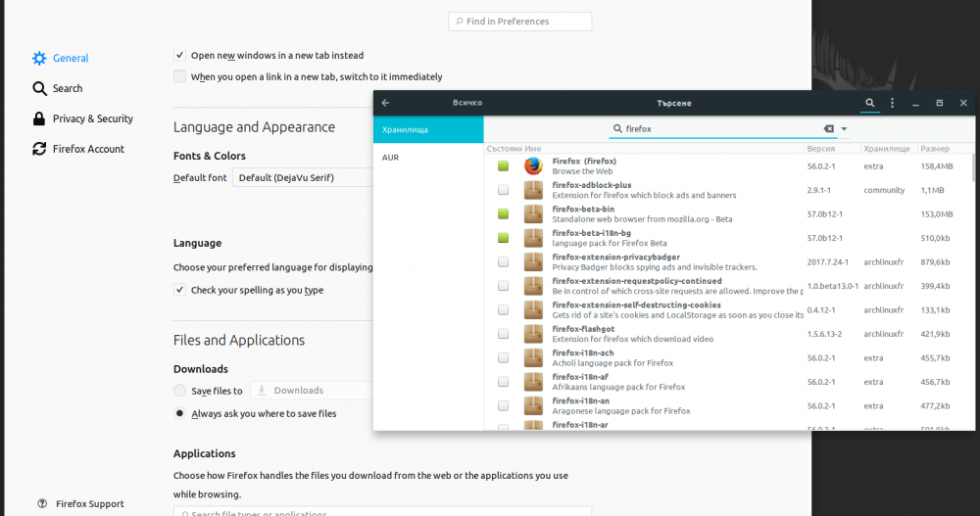Click the search icon in package manager header

(x=869, y=103)
